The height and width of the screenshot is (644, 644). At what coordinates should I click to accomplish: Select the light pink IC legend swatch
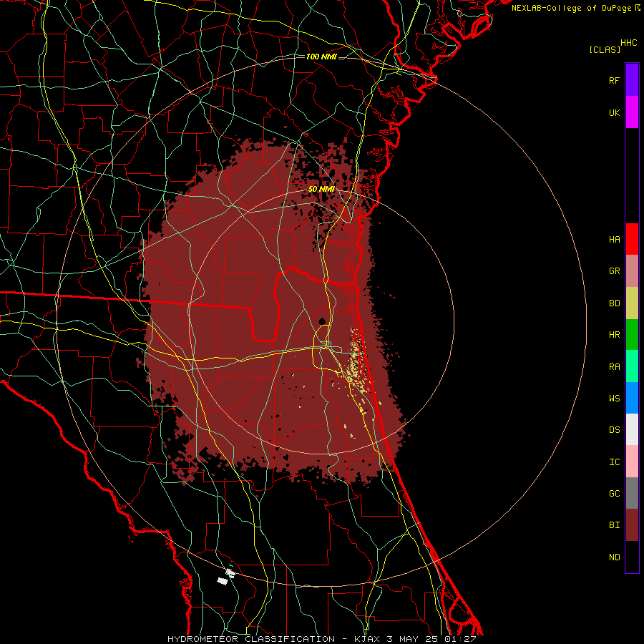coord(632,462)
